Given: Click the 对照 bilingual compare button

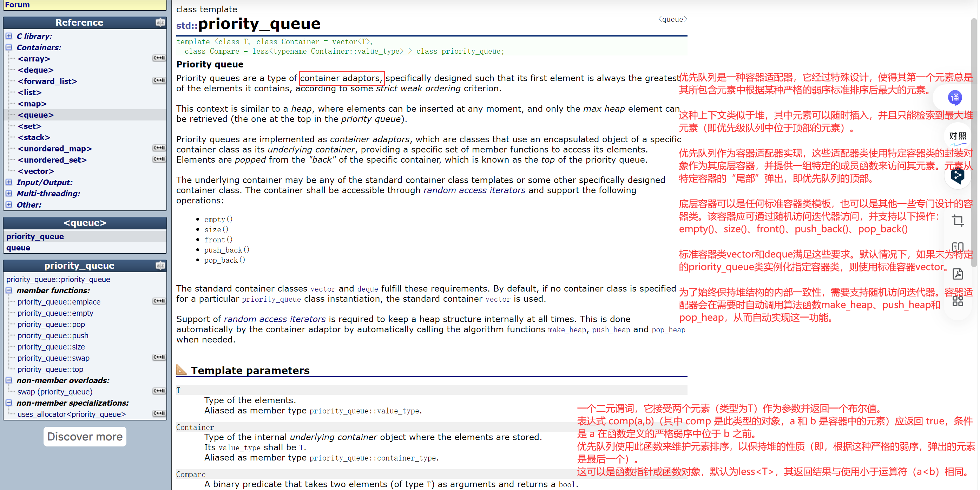Looking at the screenshot, I should (x=957, y=136).
